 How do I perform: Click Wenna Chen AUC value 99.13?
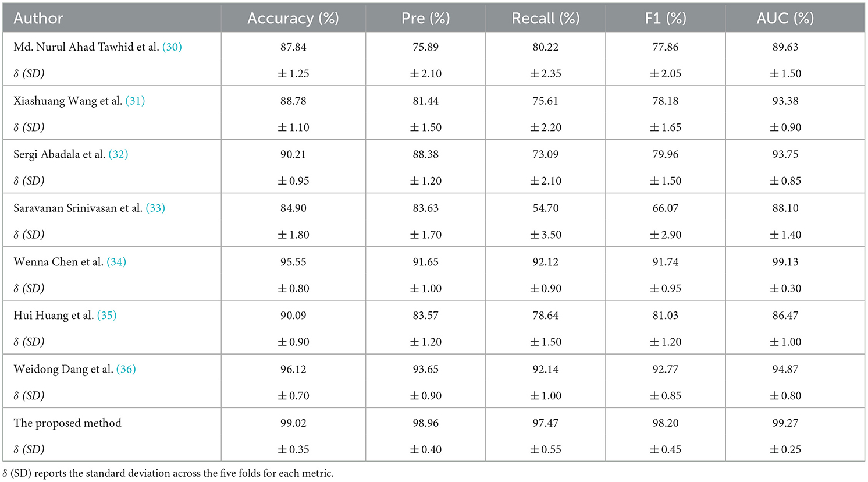(785, 262)
